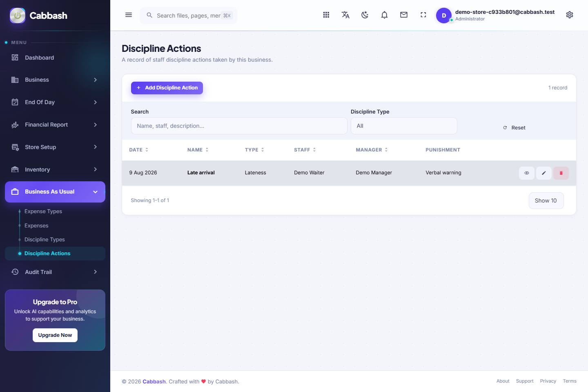Click the Dashboard sidebar icon
The height and width of the screenshot is (392, 588).
click(x=15, y=58)
